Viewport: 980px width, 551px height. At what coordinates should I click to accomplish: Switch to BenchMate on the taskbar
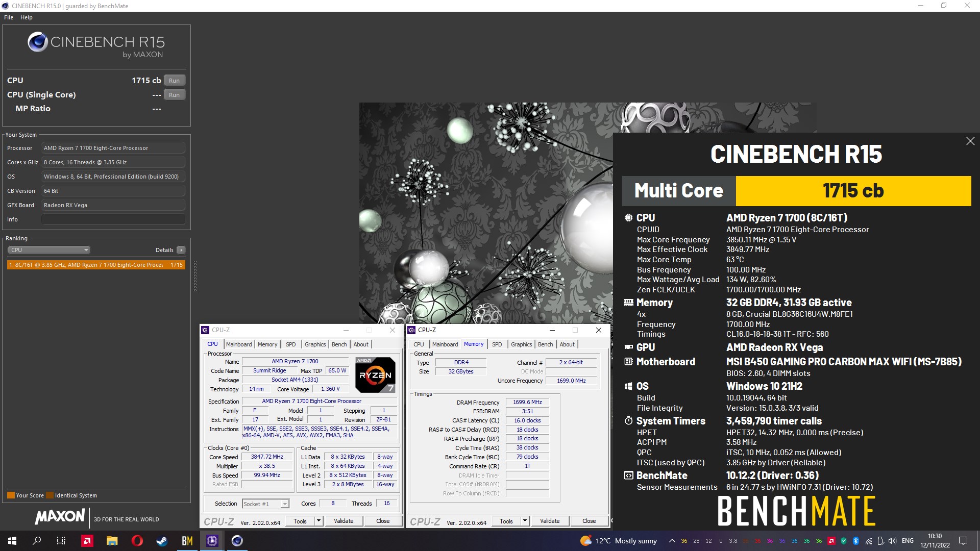coord(187,541)
